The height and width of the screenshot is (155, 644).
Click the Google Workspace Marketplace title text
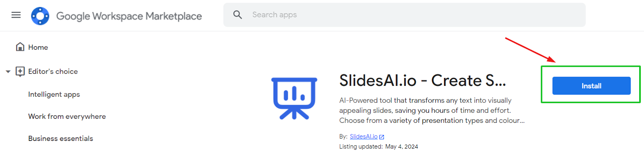coord(129,16)
